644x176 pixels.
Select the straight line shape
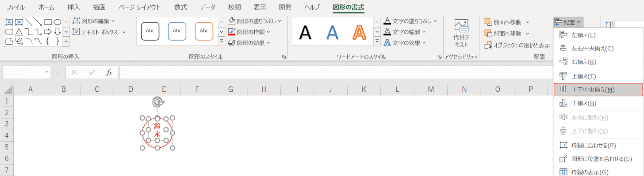(x=28, y=22)
